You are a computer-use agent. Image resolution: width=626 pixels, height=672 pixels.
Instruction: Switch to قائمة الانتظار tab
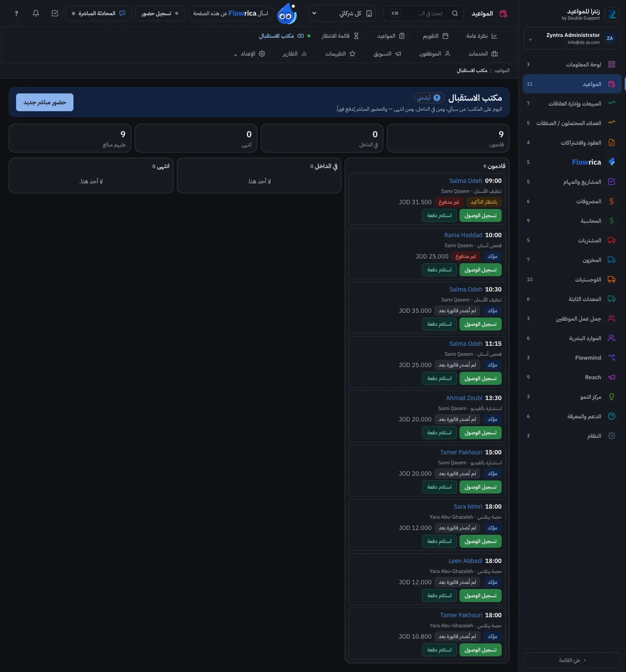[340, 36]
